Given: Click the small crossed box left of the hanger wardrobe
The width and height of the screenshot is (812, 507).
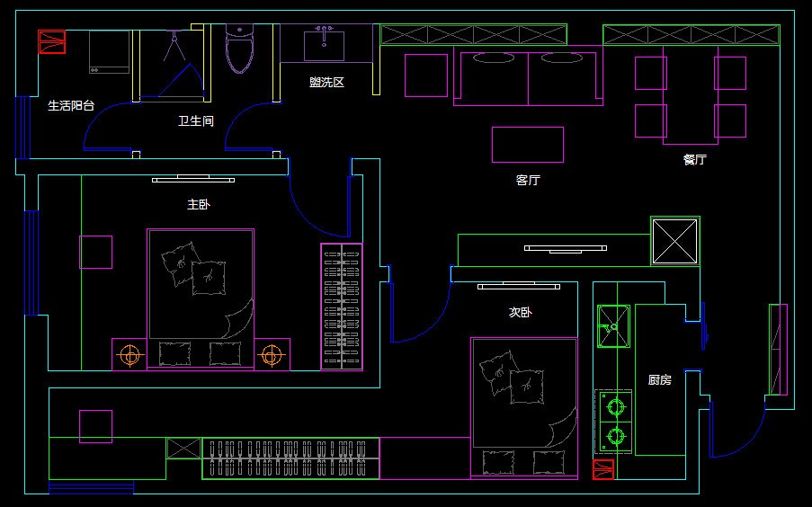Looking at the screenshot, I should (183, 448).
